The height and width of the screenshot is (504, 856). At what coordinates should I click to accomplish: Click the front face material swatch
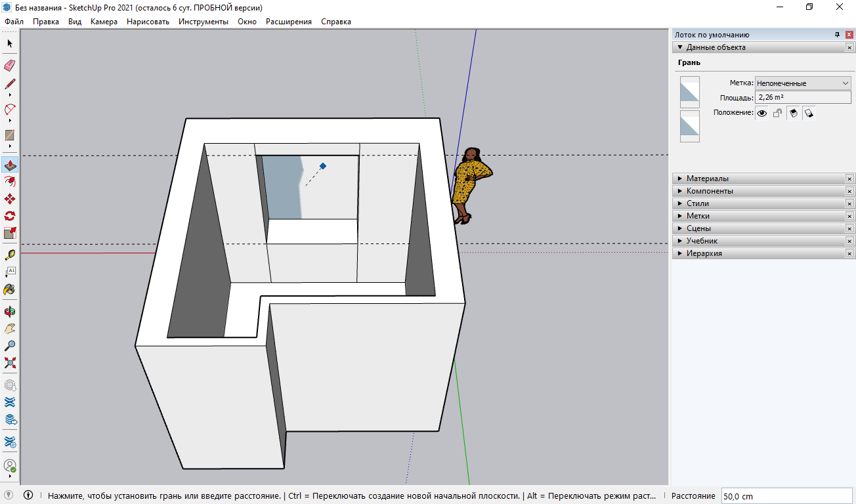coord(690,92)
